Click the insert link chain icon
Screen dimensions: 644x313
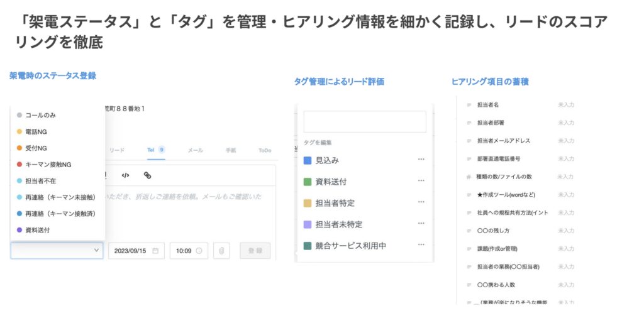(x=147, y=175)
